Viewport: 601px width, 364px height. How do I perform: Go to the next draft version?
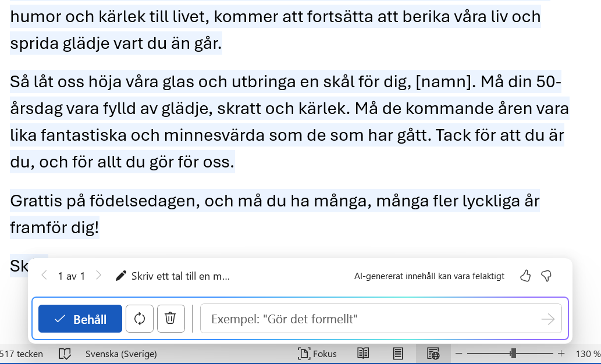pyautogui.click(x=98, y=276)
